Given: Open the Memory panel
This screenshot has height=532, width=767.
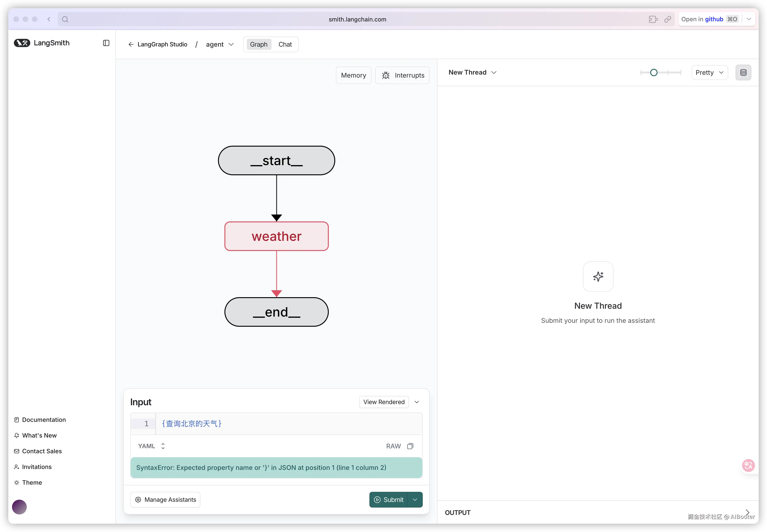Looking at the screenshot, I should [353, 75].
